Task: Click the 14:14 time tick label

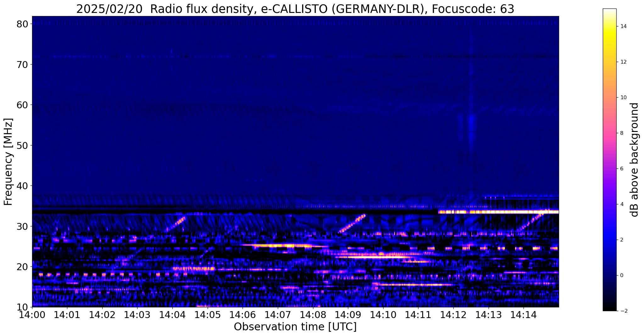Action: click(x=524, y=314)
